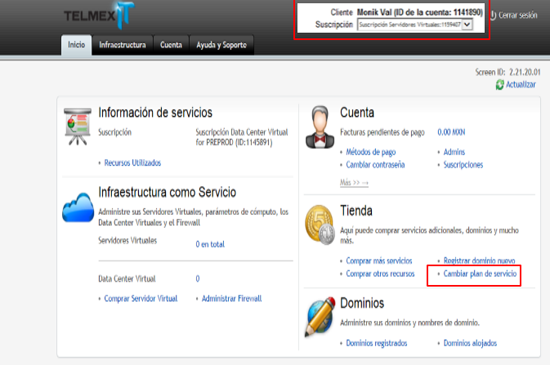Viewport: 550px width, 365px height.
Task: Click the 0 en total servers link
Action: [210, 244]
